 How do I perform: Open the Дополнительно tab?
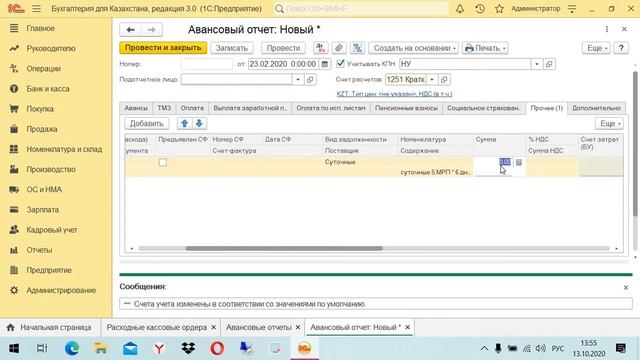[596, 108]
